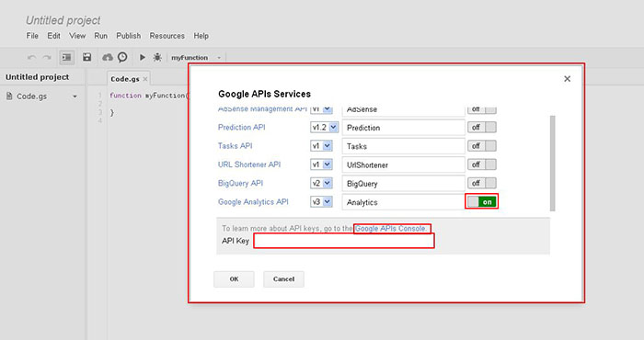Click the undo arrow icon in toolbar

pyautogui.click(x=31, y=57)
